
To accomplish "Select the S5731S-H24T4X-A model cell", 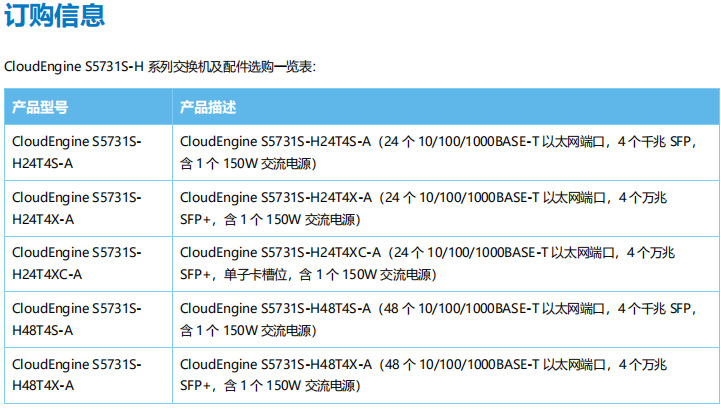I will click(x=88, y=208).
